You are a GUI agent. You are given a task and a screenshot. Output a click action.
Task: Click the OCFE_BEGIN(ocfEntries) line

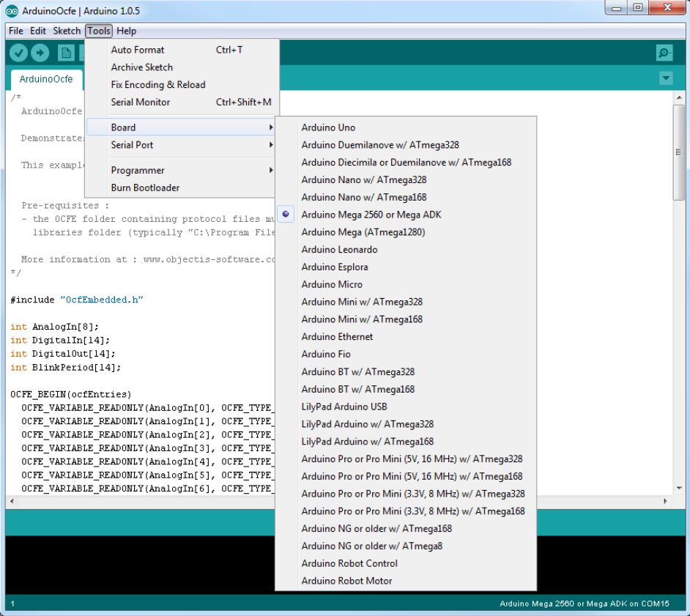coord(71,394)
